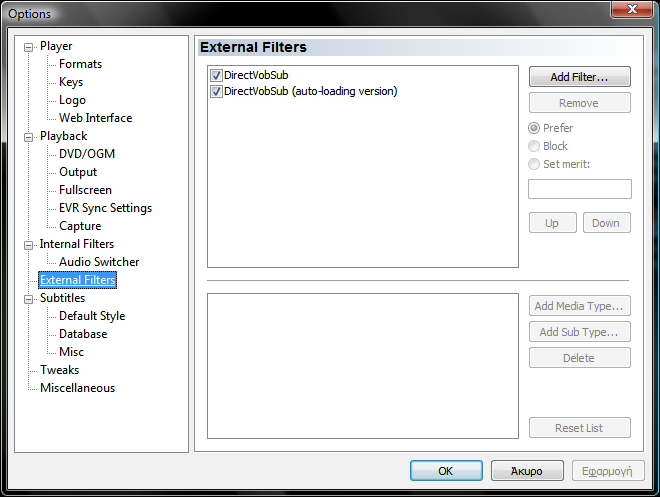
Task: Uncheck DirectVobSub (auto-loading version) checkbox
Action: point(216,91)
